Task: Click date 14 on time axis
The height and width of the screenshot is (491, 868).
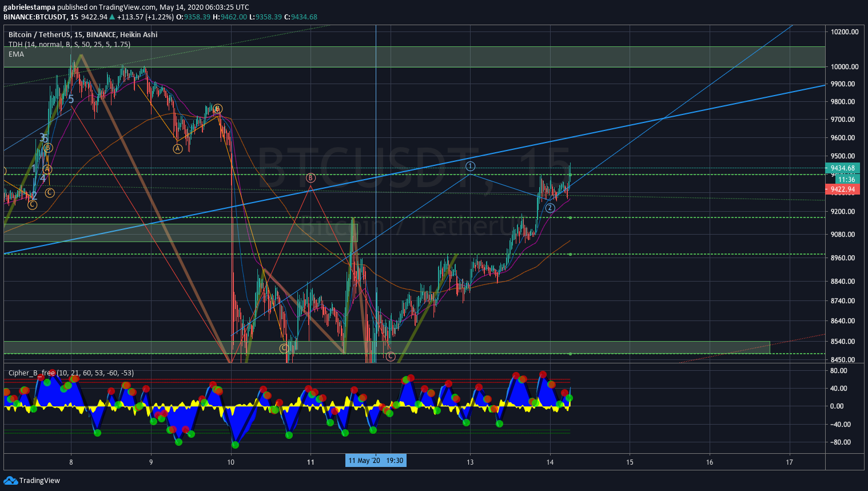Action: click(x=550, y=462)
